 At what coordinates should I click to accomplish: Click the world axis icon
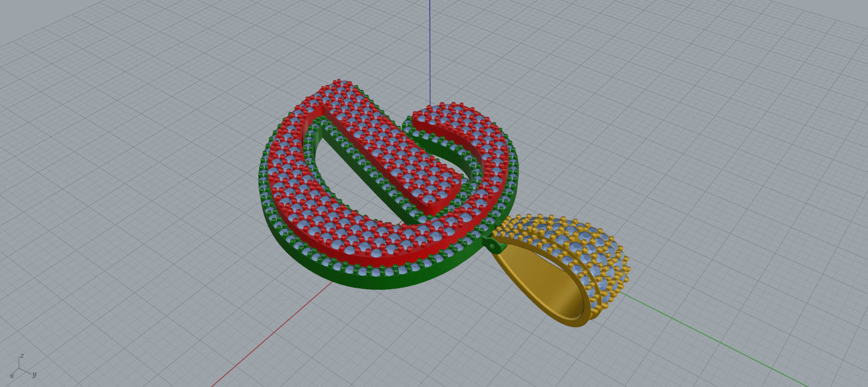tap(23, 367)
